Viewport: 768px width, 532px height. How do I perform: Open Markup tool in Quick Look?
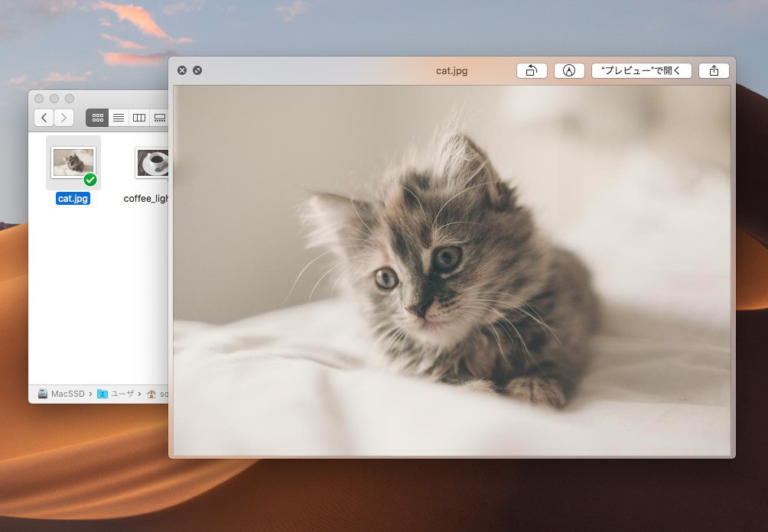tap(568, 70)
